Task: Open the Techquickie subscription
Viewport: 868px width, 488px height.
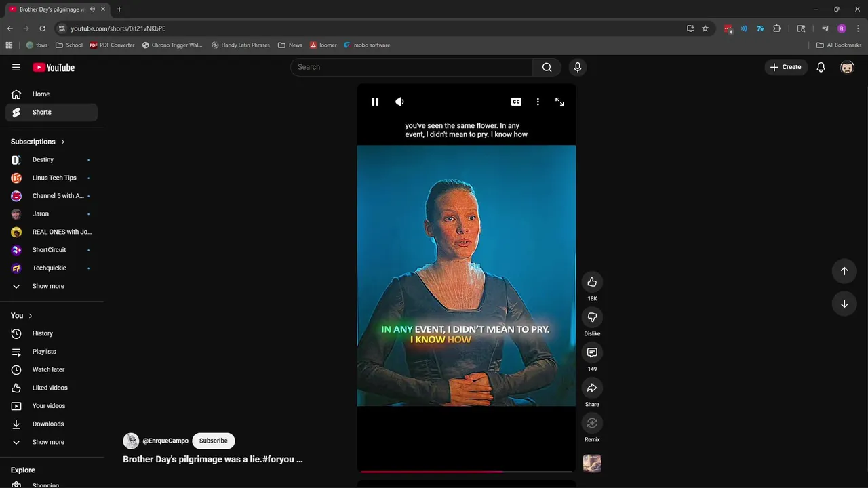Action: pyautogui.click(x=52, y=268)
